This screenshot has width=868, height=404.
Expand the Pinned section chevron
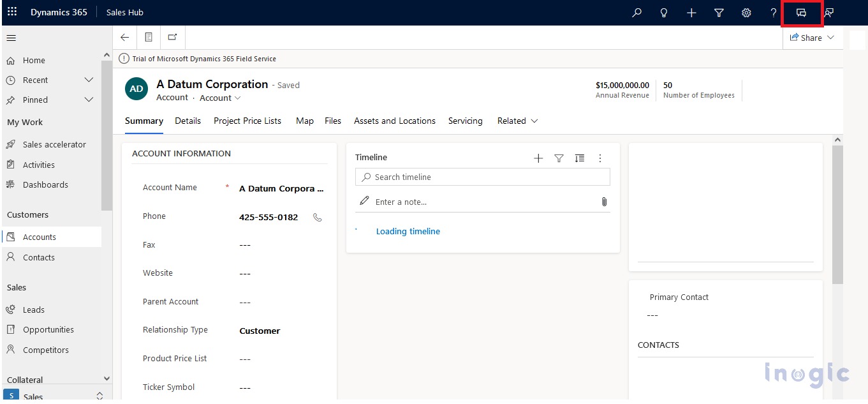tap(89, 100)
